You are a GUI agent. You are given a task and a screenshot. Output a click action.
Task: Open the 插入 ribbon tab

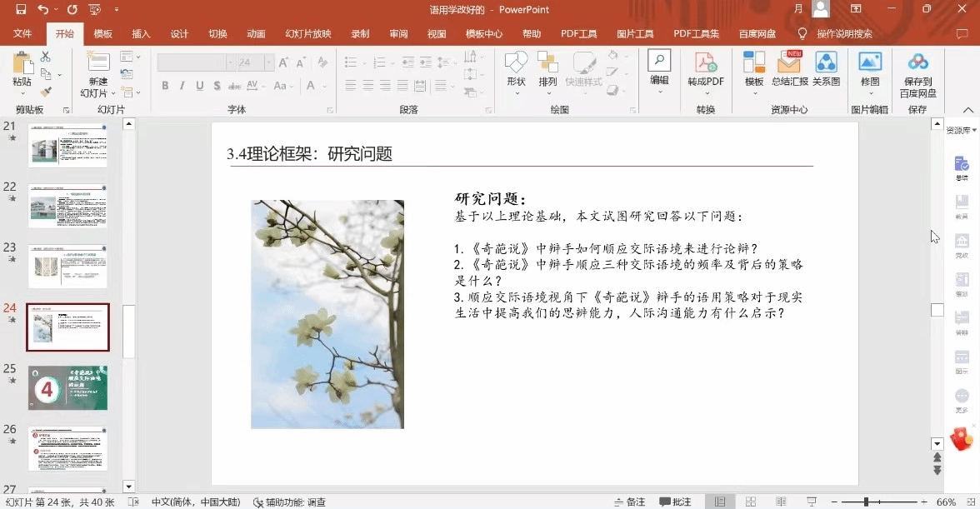pyautogui.click(x=142, y=34)
